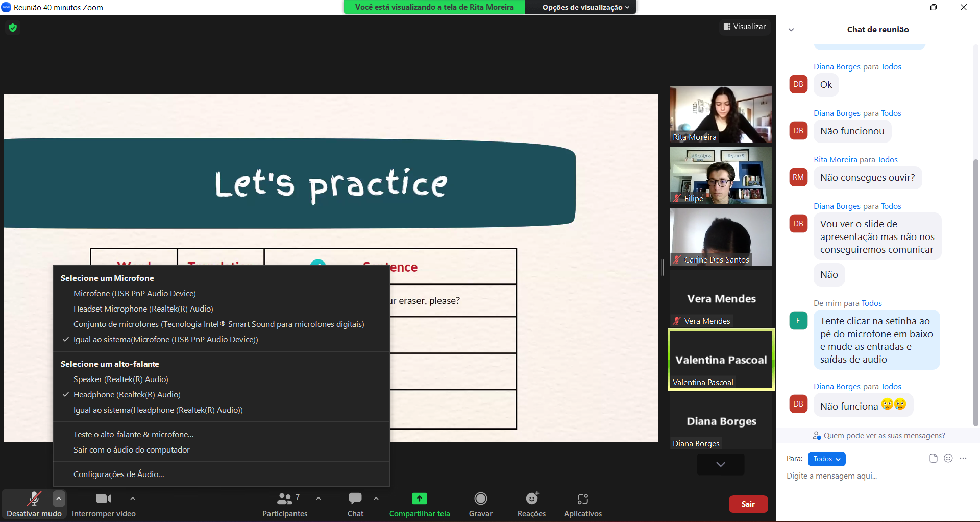This screenshot has width=980, height=522.
Task: Open audio options arrow beside microphone
Action: click(59, 499)
